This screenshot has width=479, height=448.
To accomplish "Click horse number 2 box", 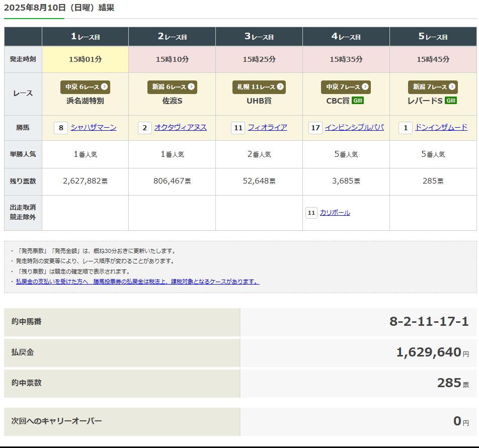I will tap(145, 128).
